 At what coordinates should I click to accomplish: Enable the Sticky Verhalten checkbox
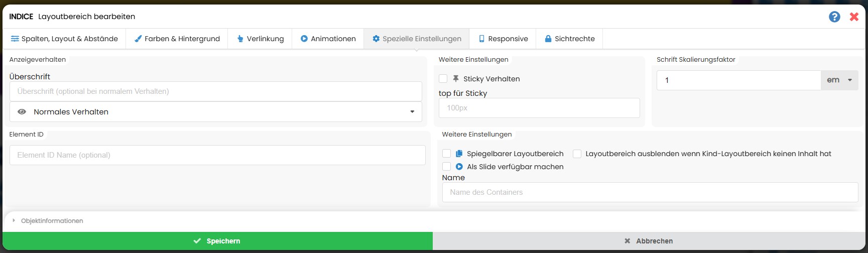tap(443, 79)
